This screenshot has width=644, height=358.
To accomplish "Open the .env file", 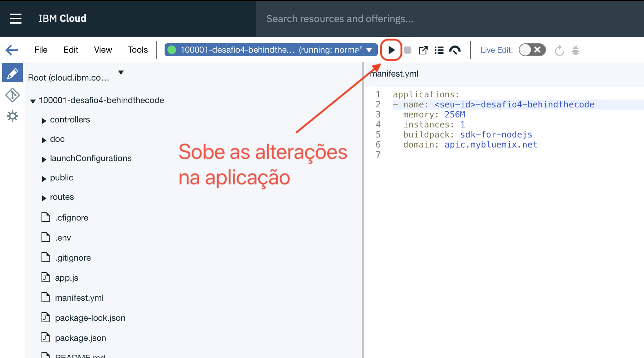I will 63,238.
